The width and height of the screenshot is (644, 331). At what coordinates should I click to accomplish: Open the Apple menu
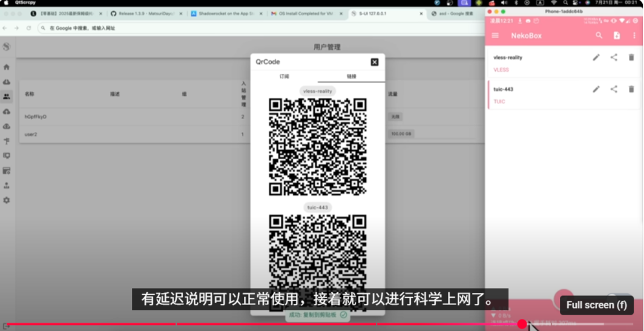pyautogui.click(x=6, y=2)
